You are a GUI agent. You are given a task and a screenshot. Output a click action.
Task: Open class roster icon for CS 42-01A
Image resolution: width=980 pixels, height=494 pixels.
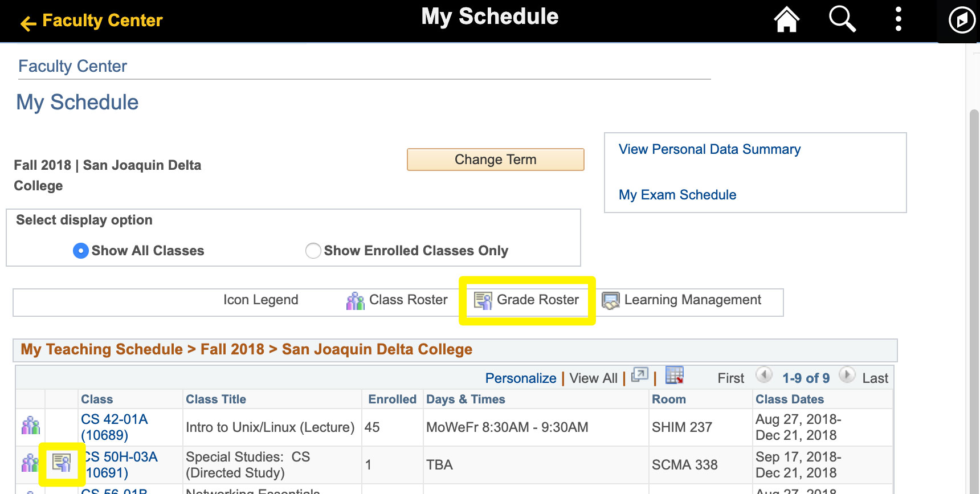[x=30, y=426]
